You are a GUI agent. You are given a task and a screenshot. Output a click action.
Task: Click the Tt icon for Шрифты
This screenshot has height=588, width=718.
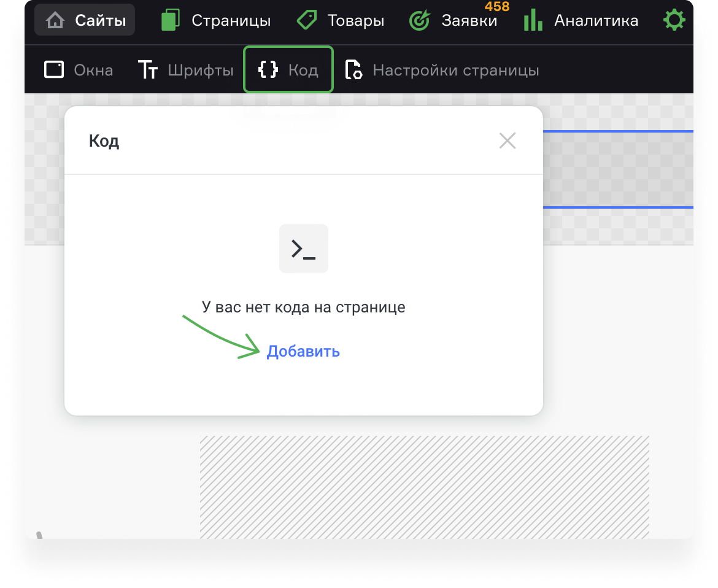click(147, 69)
